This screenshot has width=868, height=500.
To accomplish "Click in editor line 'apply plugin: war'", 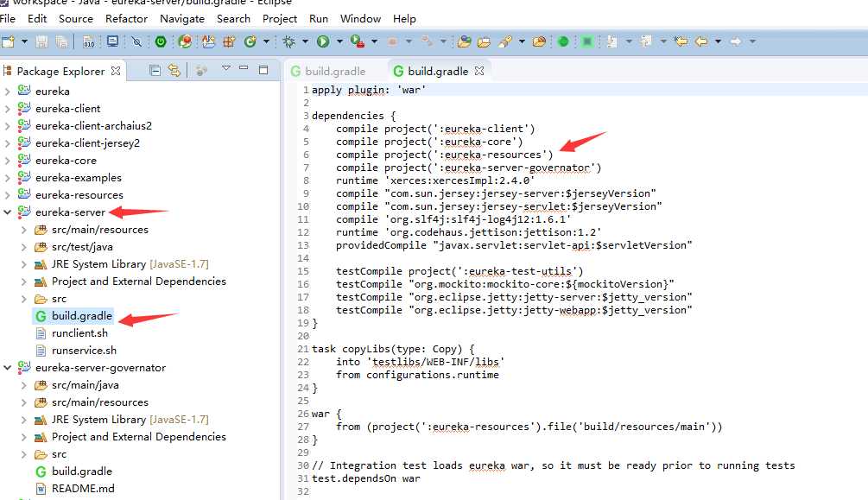I will coord(369,90).
